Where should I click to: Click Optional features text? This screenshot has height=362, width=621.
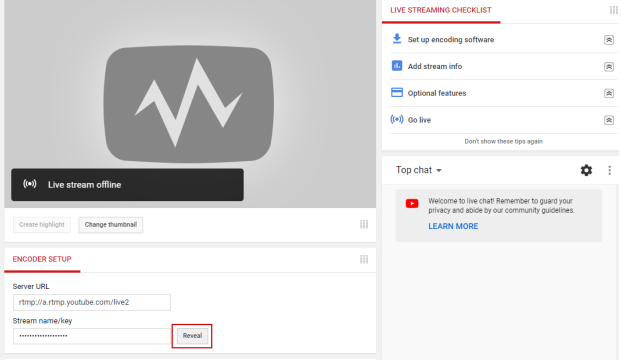click(437, 93)
